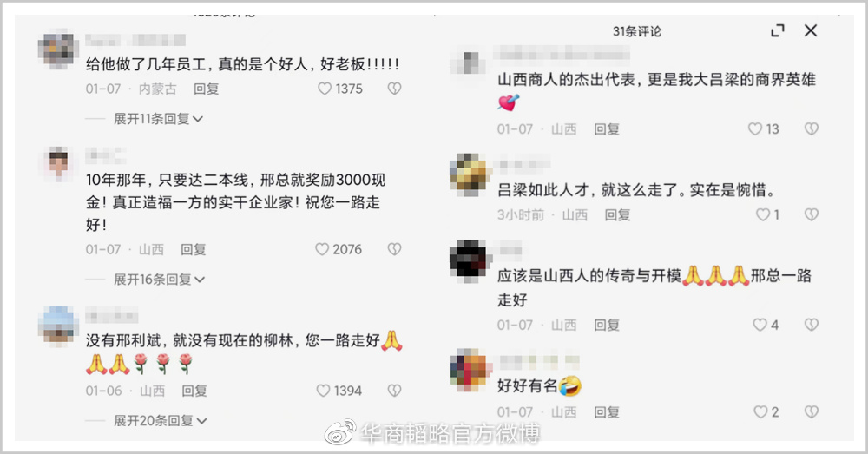Like the comment with 1375 likes
The height and width of the screenshot is (454, 868).
tap(325, 89)
